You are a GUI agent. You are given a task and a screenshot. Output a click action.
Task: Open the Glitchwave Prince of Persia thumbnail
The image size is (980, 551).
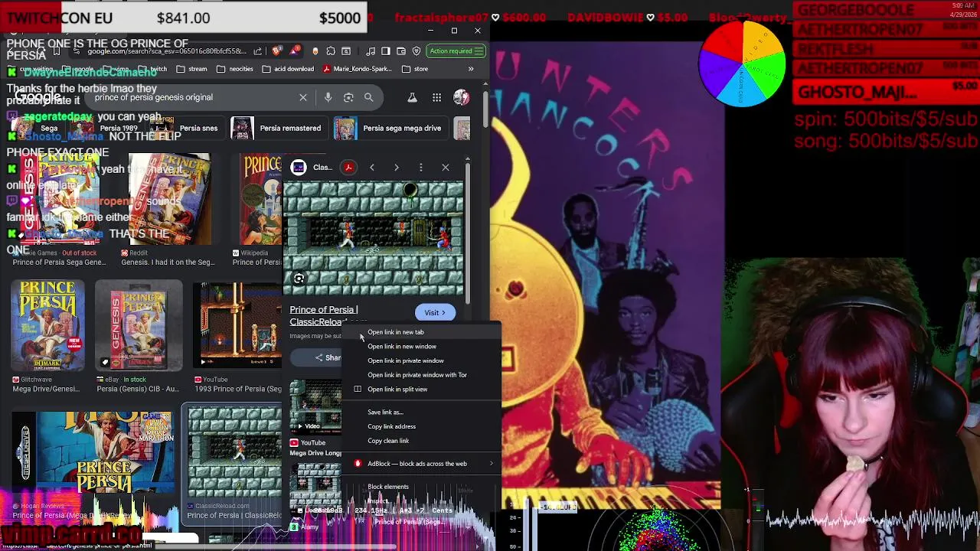point(47,325)
